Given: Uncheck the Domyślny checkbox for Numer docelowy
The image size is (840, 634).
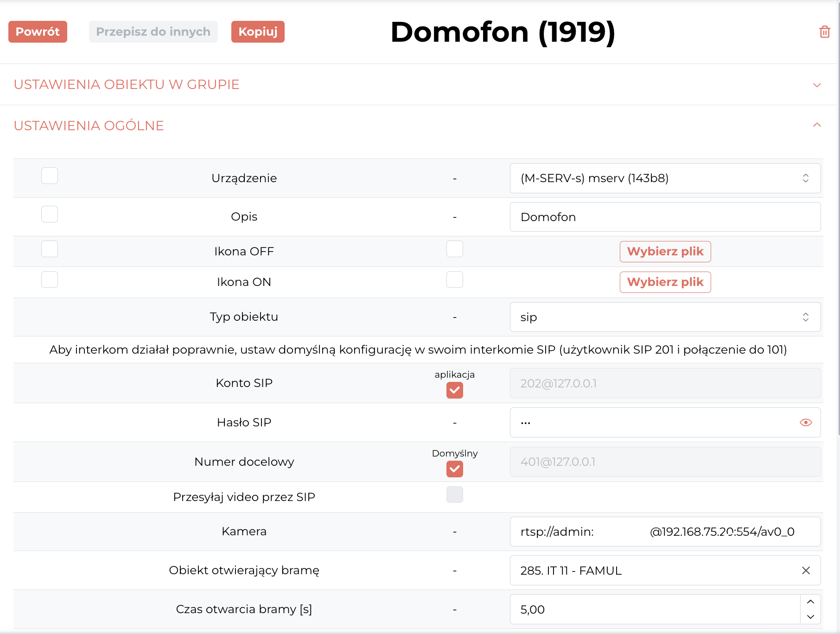Looking at the screenshot, I should point(455,469).
